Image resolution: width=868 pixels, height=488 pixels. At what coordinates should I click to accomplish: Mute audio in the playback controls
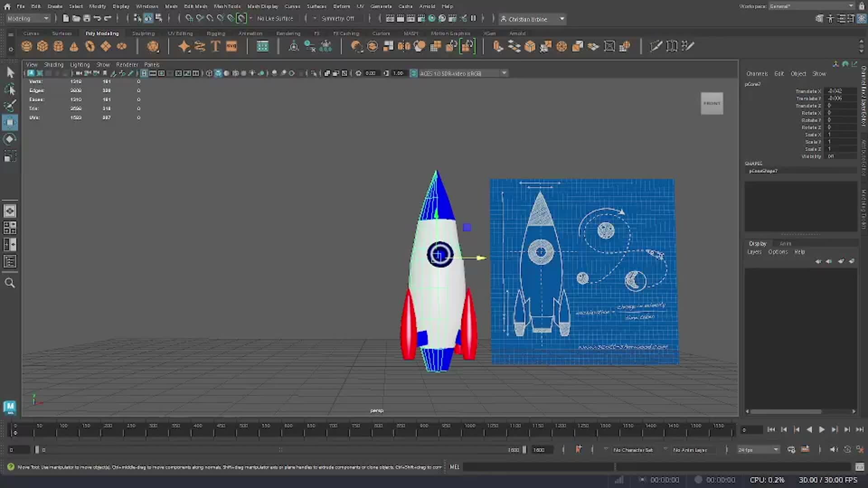(x=834, y=450)
